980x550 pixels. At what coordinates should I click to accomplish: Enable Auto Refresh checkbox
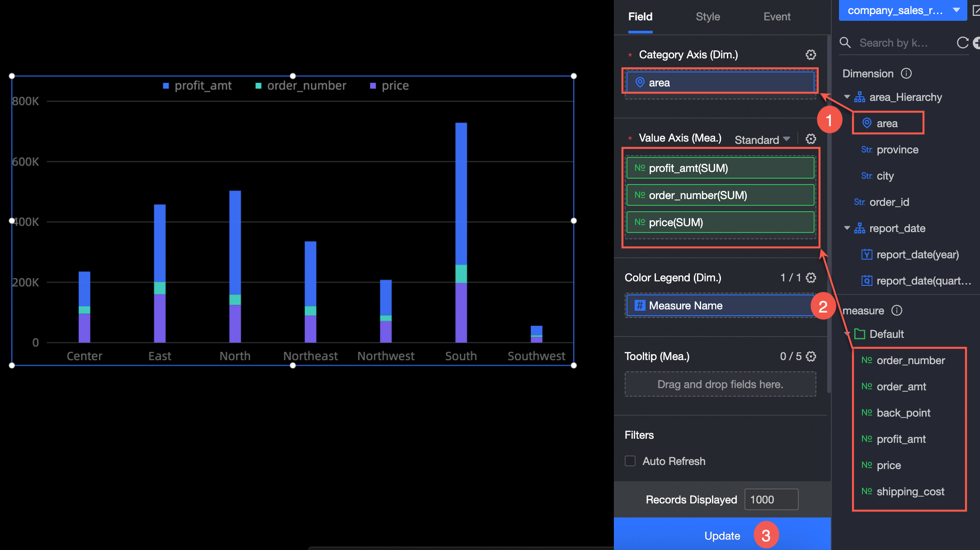[x=630, y=461]
